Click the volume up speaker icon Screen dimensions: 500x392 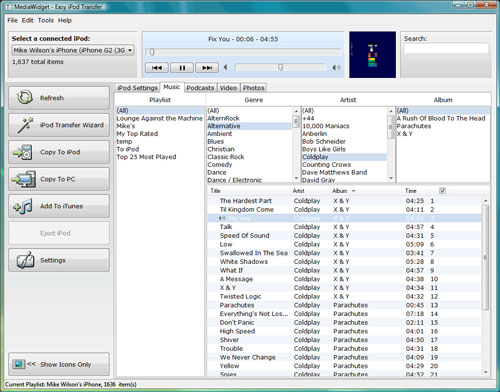tap(336, 68)
